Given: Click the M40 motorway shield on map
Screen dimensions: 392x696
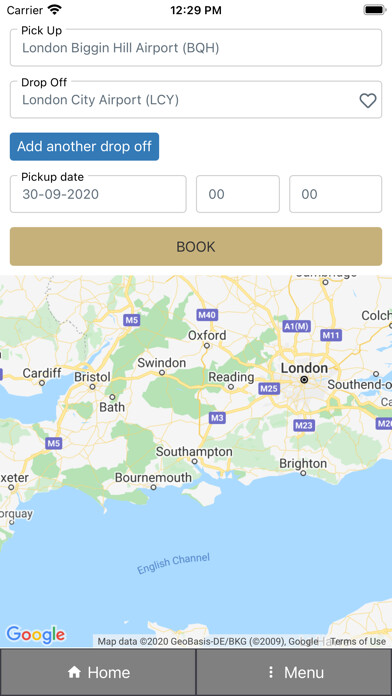Looking at the screenshot, I should (207, 315).
